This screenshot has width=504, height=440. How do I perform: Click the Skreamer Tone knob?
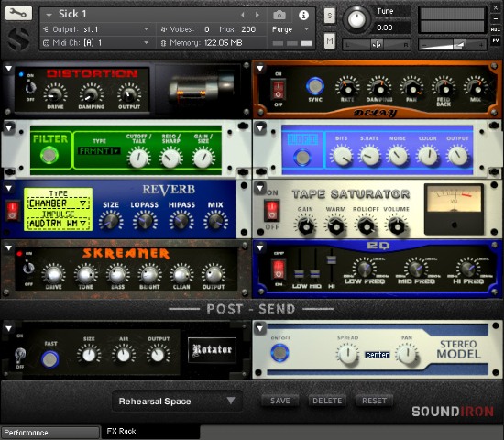(x=85, y=274)
